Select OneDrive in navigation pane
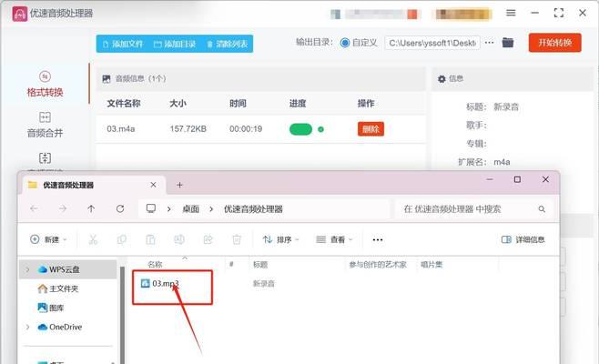 (x=60, y=328)
